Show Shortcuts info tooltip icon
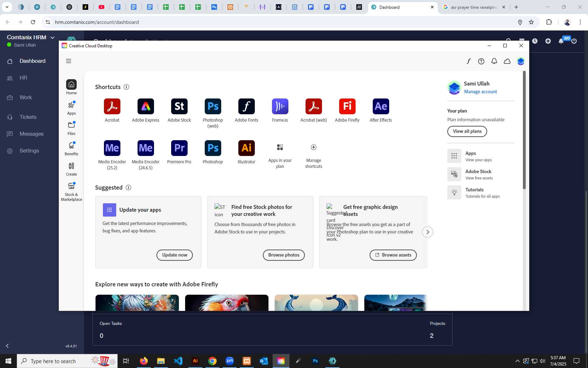This screenshot has width=588, height=368. [x=126, y=87]
